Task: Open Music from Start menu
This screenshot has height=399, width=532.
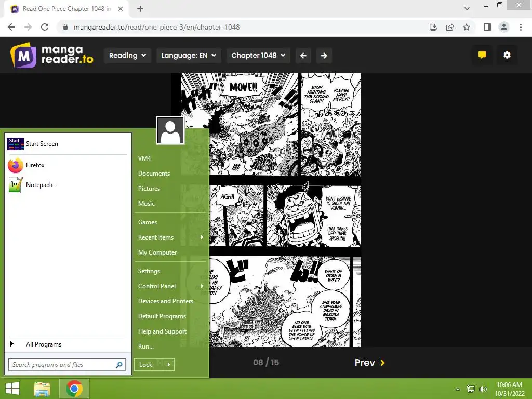Action: [146, 204]
